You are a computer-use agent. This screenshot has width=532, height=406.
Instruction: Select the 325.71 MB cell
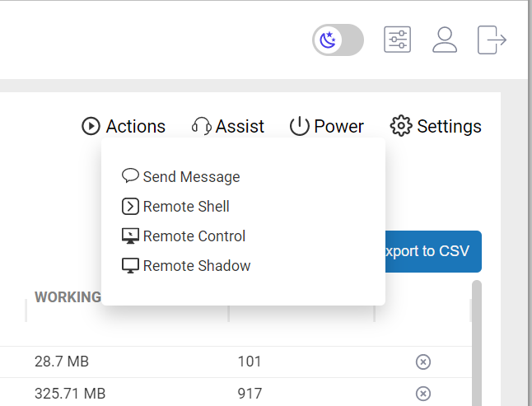coord(70,394)
